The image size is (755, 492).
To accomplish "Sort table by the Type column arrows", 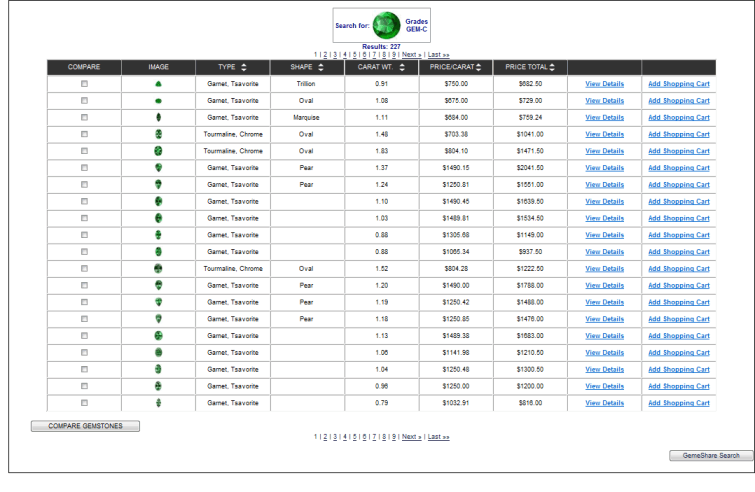I will tap(244, 67).
